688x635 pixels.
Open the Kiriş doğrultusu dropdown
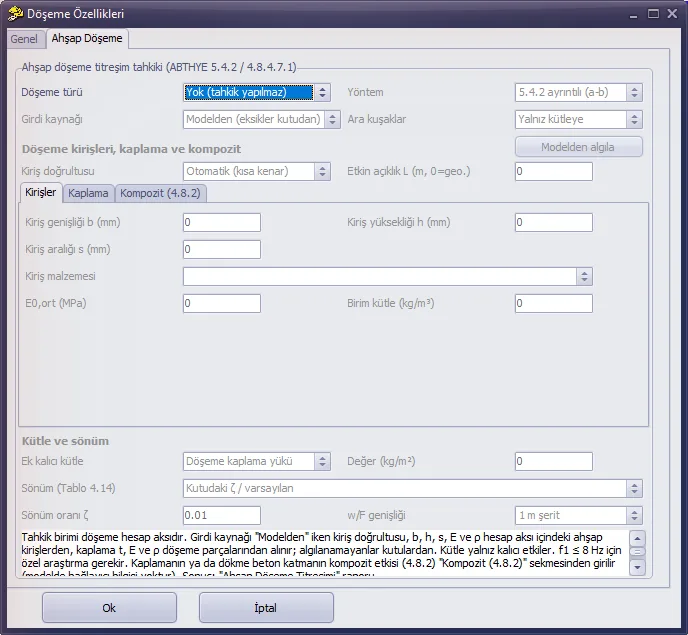257,171
